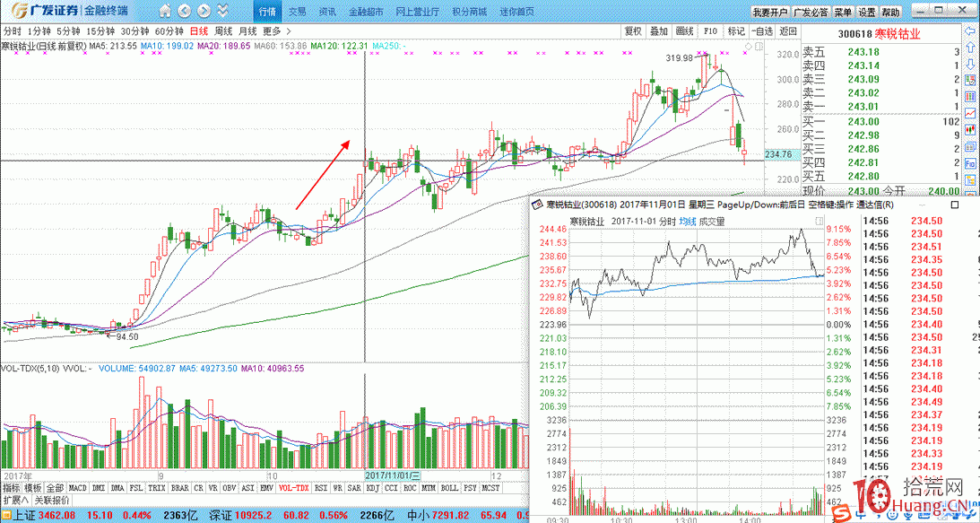The width and height of the screenshot is (980, 523).
Task: Open the 帮助 help button
Action: [890, 12]
